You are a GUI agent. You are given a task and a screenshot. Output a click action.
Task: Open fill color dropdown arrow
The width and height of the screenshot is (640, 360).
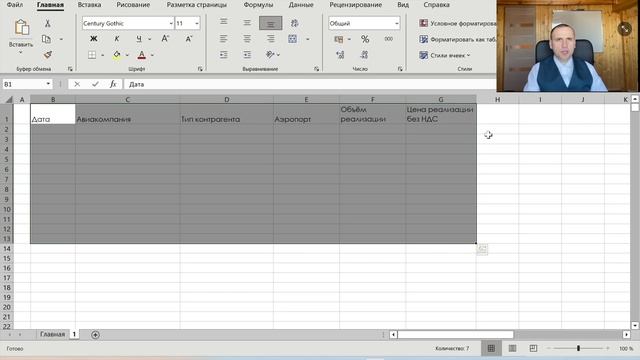pos(127,55)
